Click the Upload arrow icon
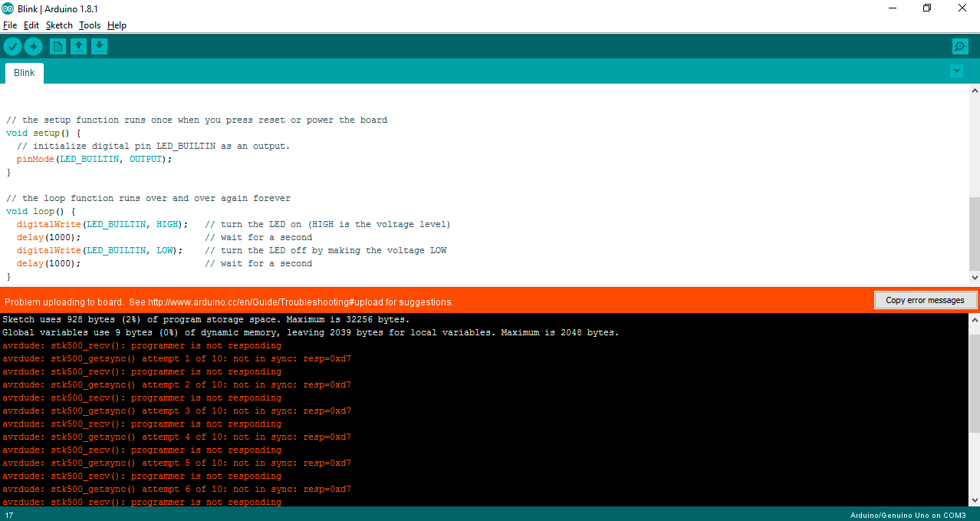Screen dimensions: 980x521 click(x=33, y=47)
